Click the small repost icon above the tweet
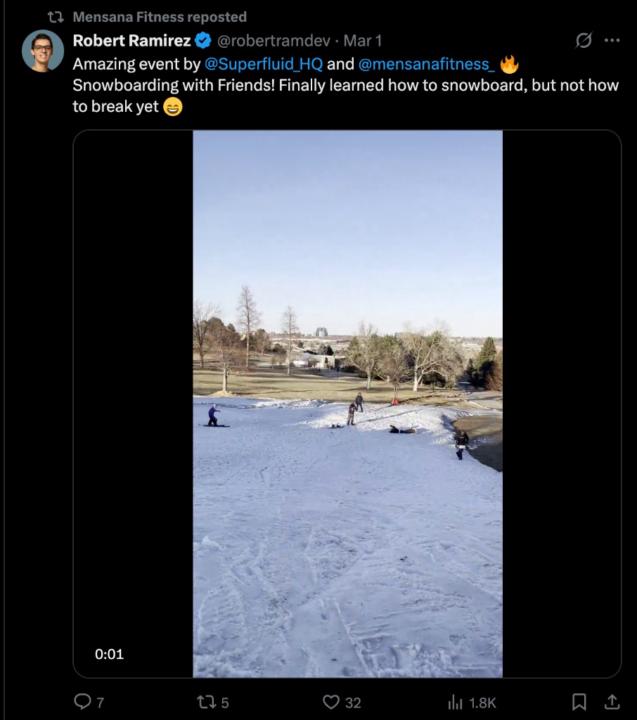The image size is (637, 720). [56, 17]
